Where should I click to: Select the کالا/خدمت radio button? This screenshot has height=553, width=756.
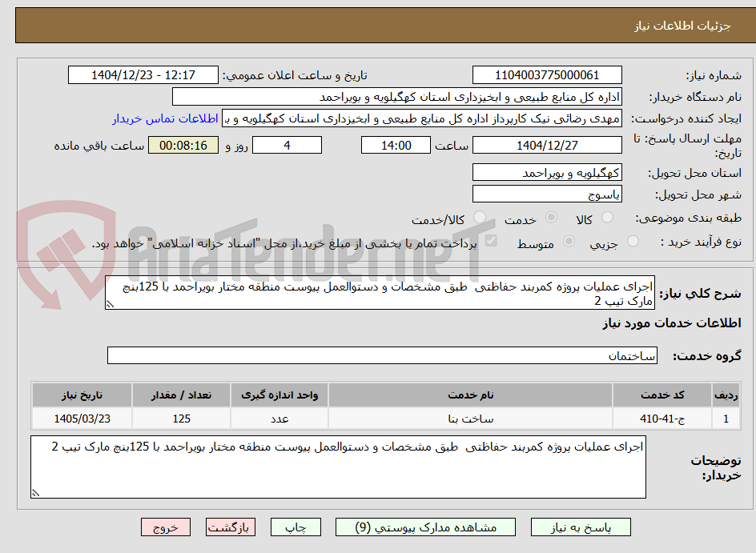(x=479, y=217)
